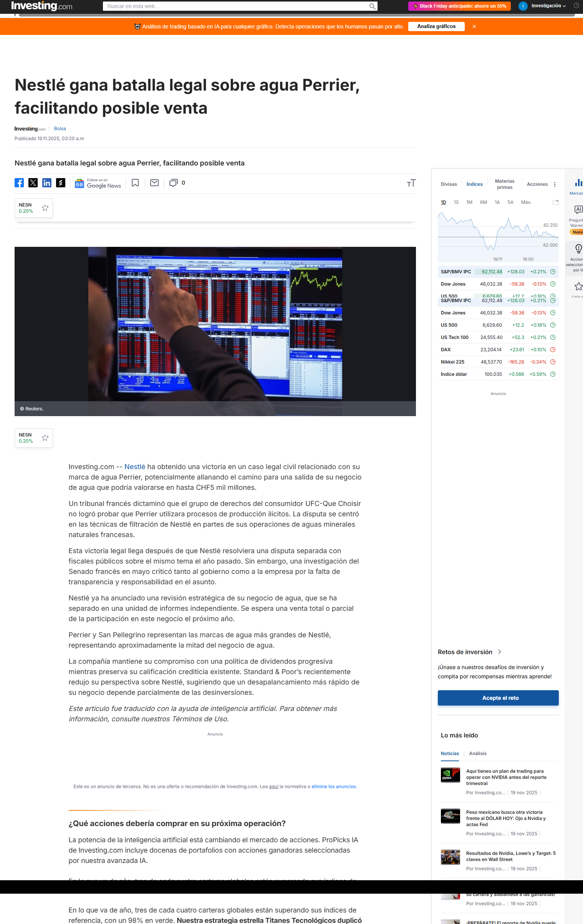
Task: Select the 1D chart range
Action: coord(444,202)
